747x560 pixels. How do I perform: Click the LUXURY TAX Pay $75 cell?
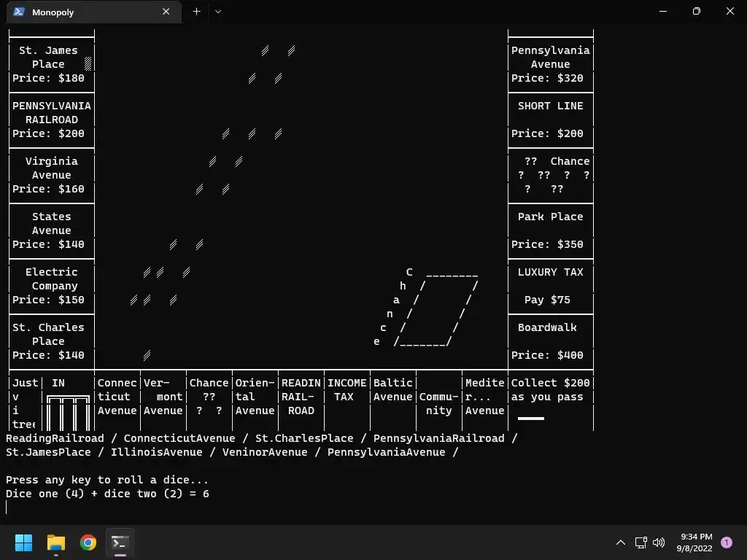[x=551, y=286]
